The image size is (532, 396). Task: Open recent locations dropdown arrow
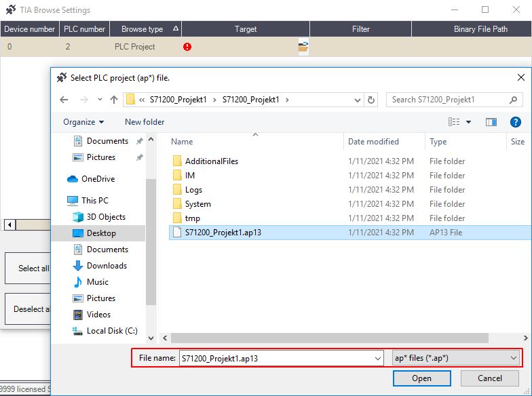[100, 100]
